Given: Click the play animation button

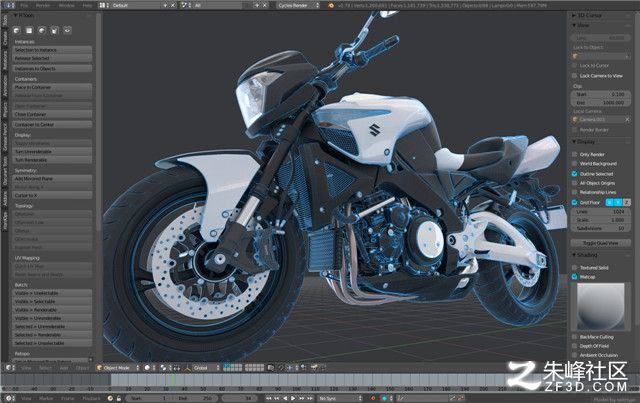Looking at the screenshot, I should [293, 398].
